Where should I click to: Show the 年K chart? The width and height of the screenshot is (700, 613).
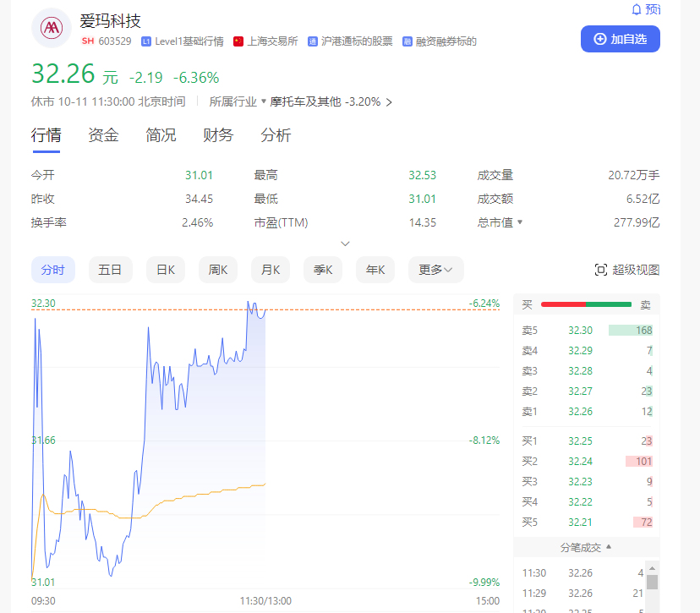point(375,270)
